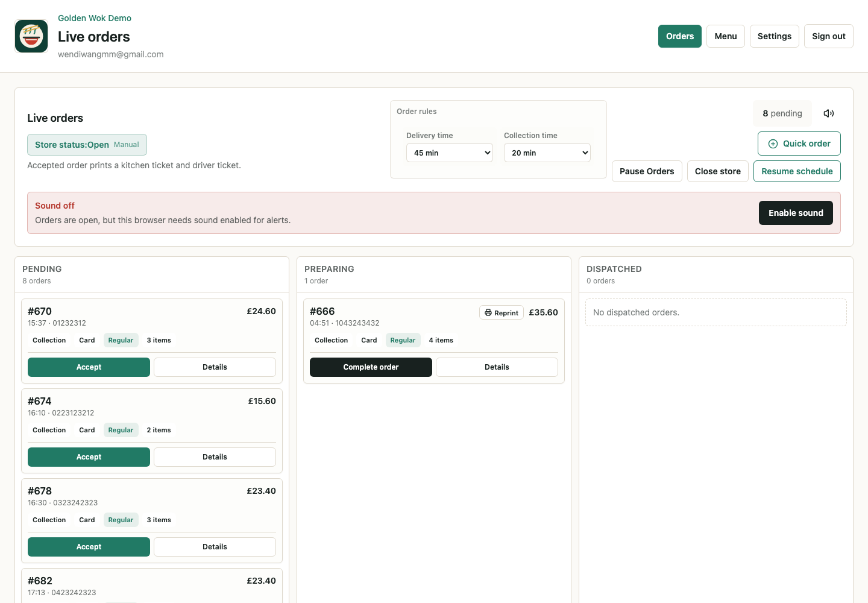Click the Regular tag on order #670
This screenshot has width=868, height=603.
pos(121,340)
